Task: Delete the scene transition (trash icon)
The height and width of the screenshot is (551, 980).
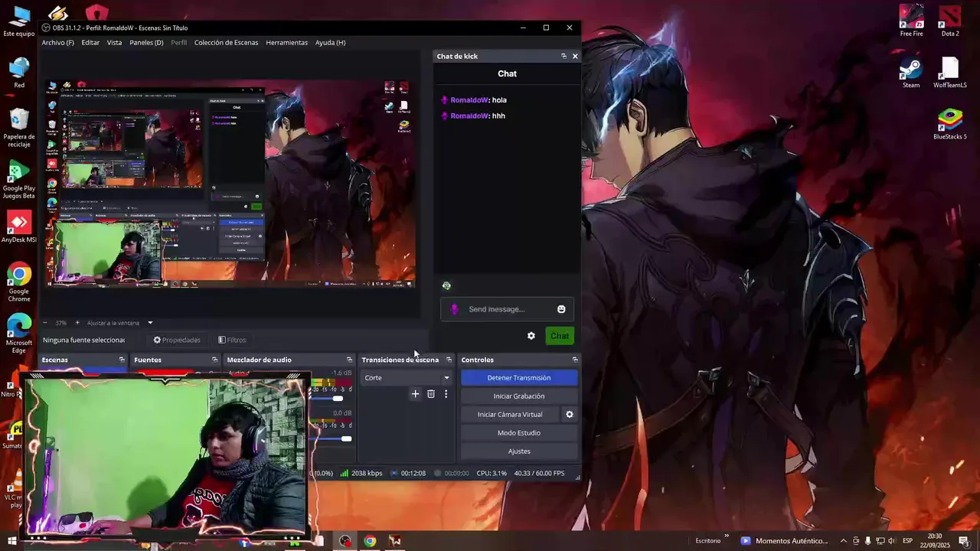Action: click(431, 394)
